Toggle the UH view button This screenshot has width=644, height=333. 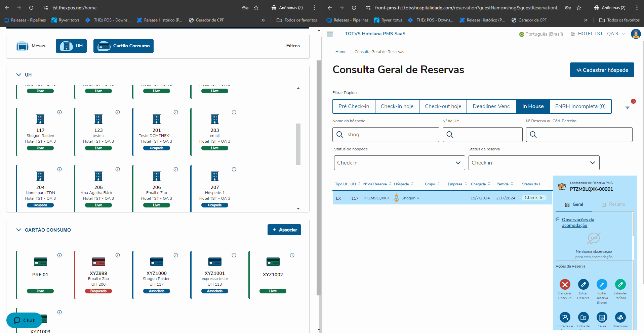pyautogui.click(x=71, y=46)
